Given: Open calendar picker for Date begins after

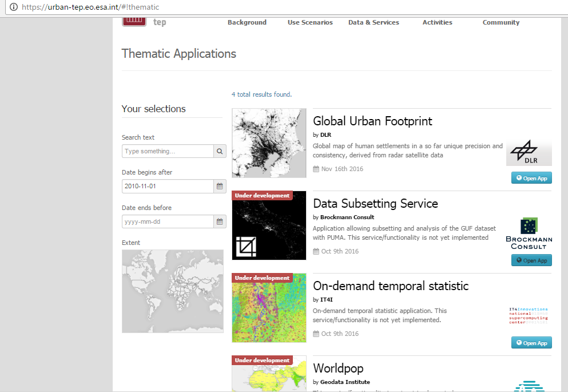Looking at the screenshot, I should coord(220,186).
